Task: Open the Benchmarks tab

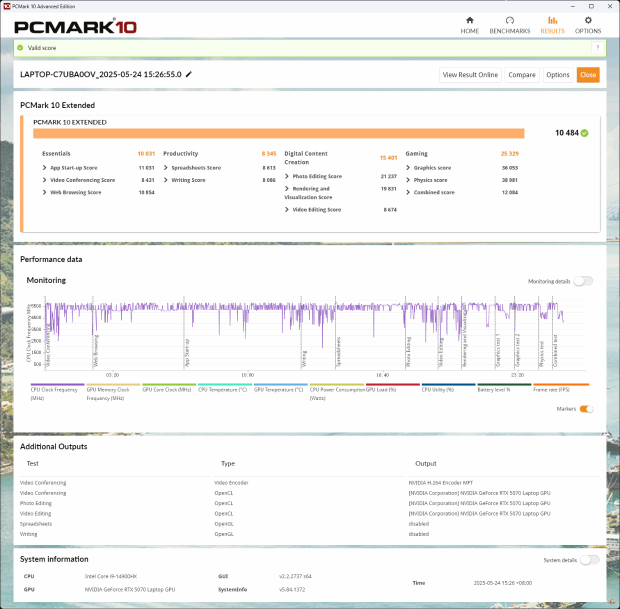Action: (x=509, y=25)
